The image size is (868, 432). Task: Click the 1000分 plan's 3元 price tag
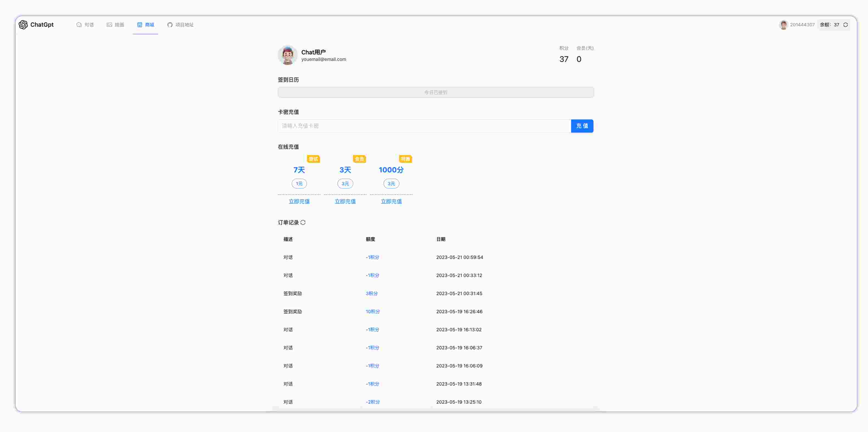[x=391, y=184]
